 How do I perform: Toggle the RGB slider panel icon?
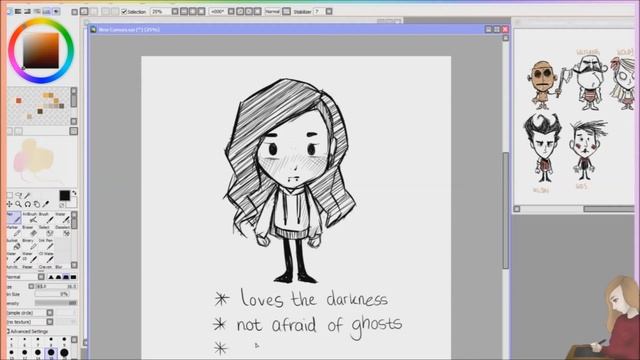tap(18, 11)
